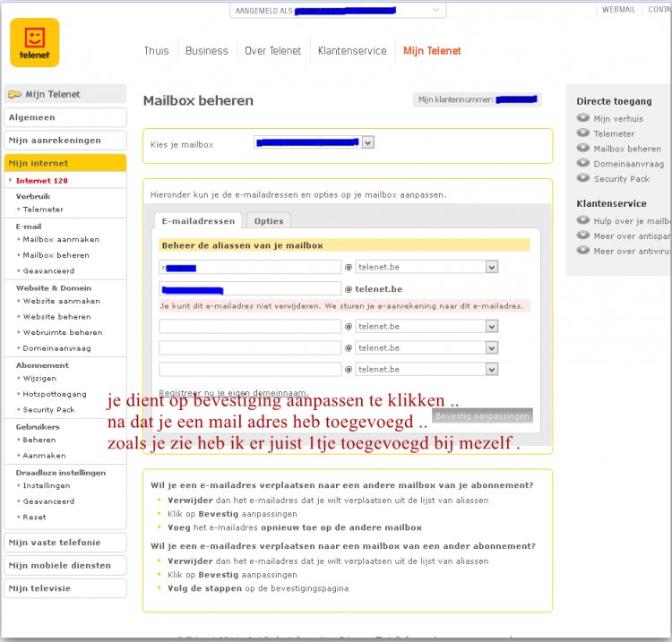Expand the Aangemeld als account dropdown

(x=435, y=10)
